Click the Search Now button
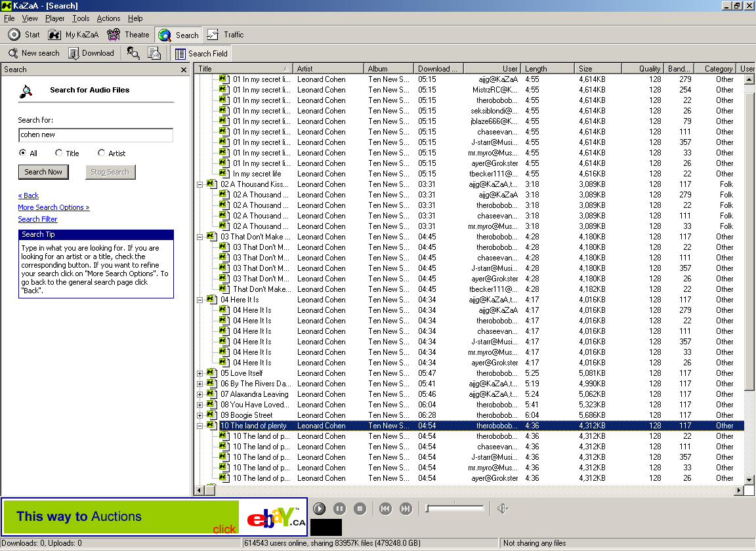This screenshot has width=756, height=551. click(43, 172)
